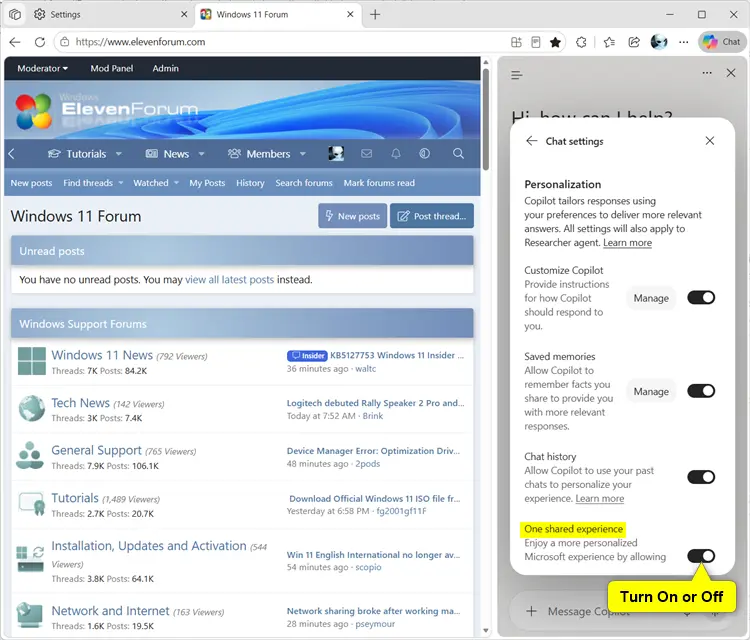Close the Chat settings dialog
Image resolution: width=750 pixels, height=640 pixels.
(710, 141)
